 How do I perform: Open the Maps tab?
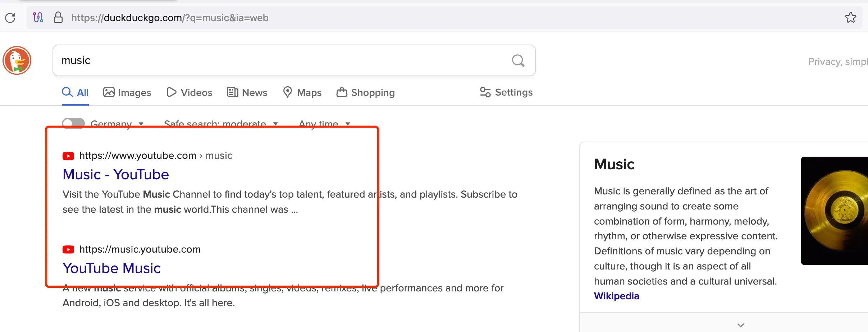point(302,93)
